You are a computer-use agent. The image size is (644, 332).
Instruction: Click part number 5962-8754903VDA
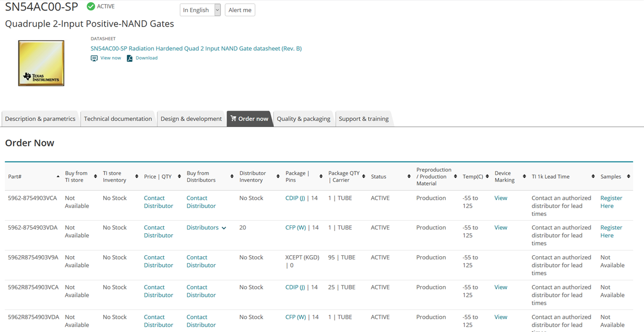click(x=32, y=228)
